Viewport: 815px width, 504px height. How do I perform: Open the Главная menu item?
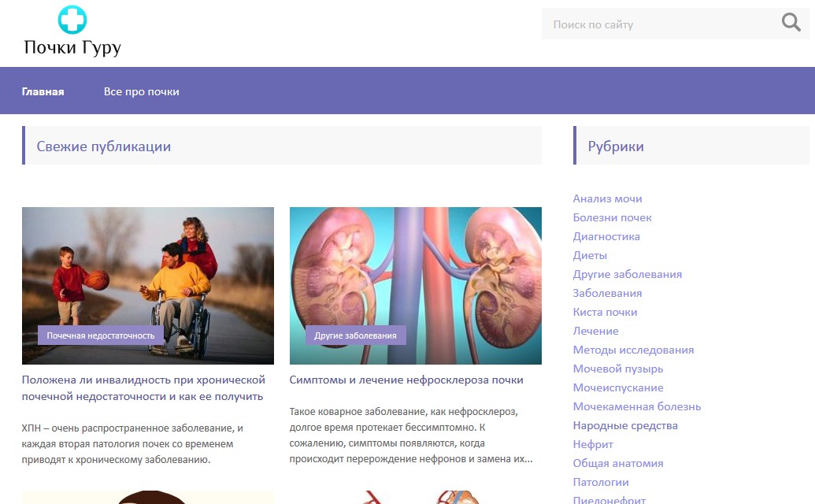43,91
